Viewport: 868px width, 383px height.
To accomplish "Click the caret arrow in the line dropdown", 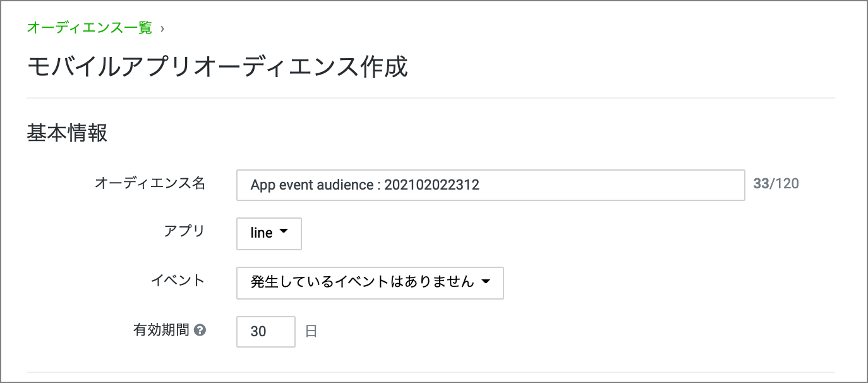I will click(x=283, y=232).
